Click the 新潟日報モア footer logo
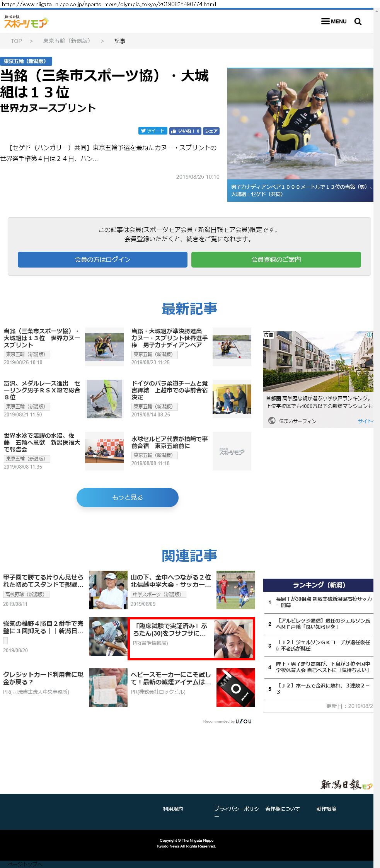Image resolution: width=380 pixels, height=868 pixels. (x=346, y=784)
